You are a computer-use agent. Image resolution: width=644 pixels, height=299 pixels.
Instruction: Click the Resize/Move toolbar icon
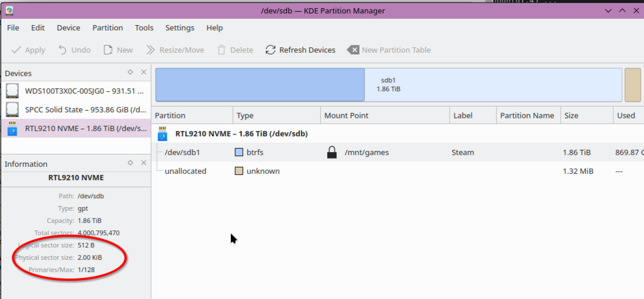(x=150, y=50)
